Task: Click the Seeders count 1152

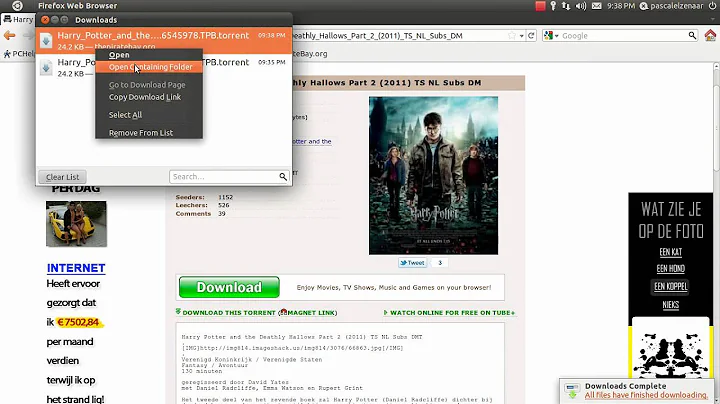Action: click(x=225, y=197)
